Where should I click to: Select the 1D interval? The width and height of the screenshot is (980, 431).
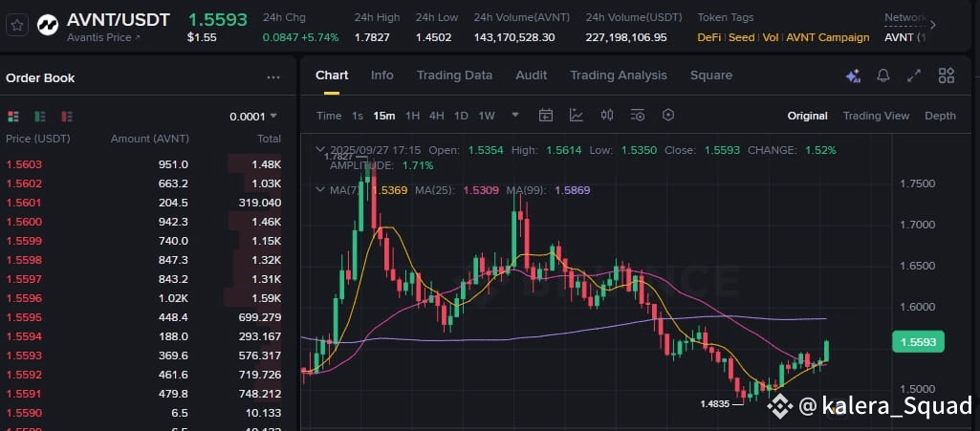tap(461, 116)
